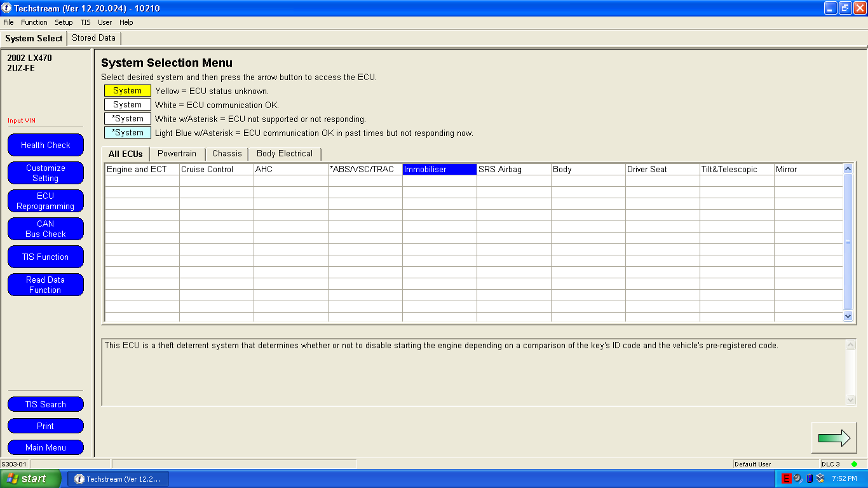Click the white System legend box
The width and height of the screenshot is (868, 488).
(x=128, y=105)
